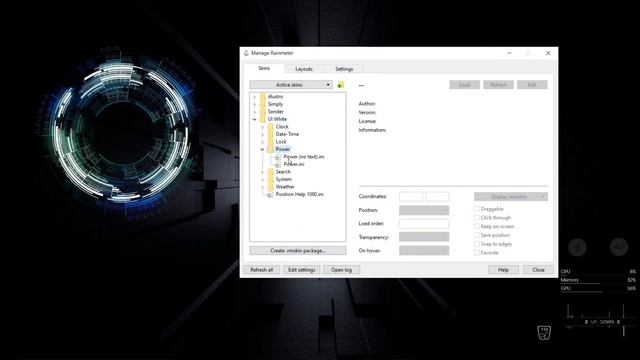The width and height of the screenshot is (640, 360).
Task: Click the Power (no text).ini file icon
Action: click(278, 157)
